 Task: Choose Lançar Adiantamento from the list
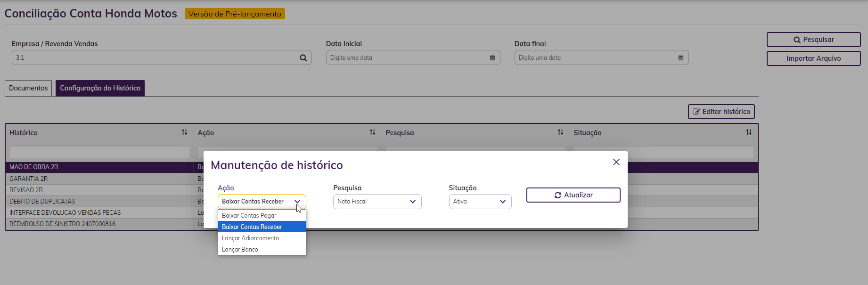tap(251, 238)
